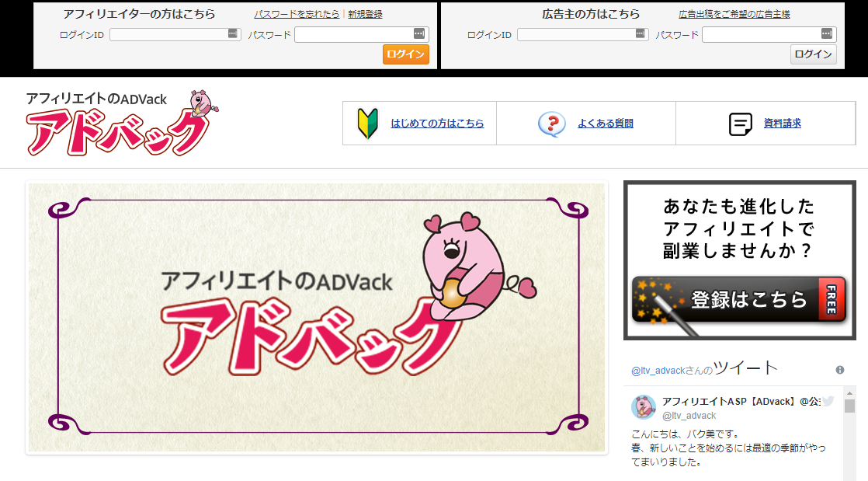868x481 pixels.
Task: Go to 資料請求 page
Action: tap(782, 124)
